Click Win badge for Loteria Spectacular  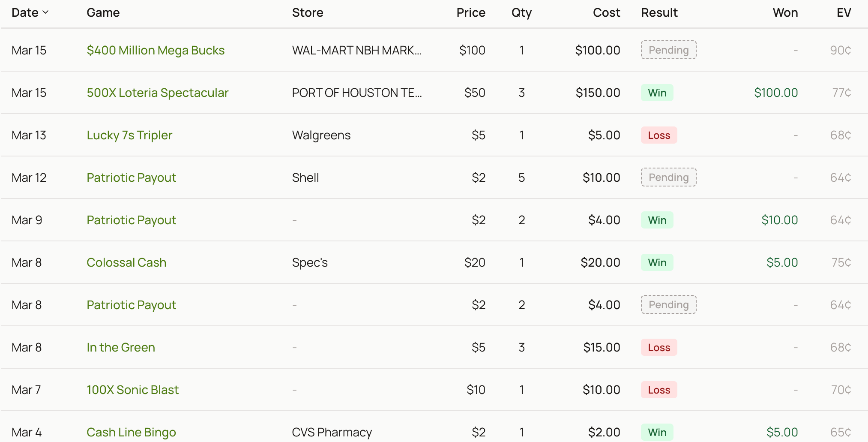click(x=657, y=93)
